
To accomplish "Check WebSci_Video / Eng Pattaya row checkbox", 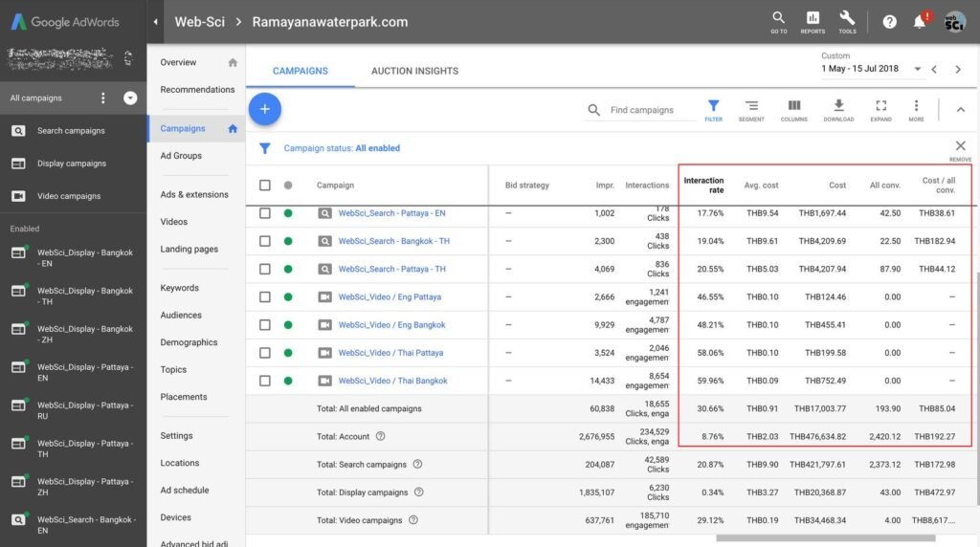I will click(265, 296).
